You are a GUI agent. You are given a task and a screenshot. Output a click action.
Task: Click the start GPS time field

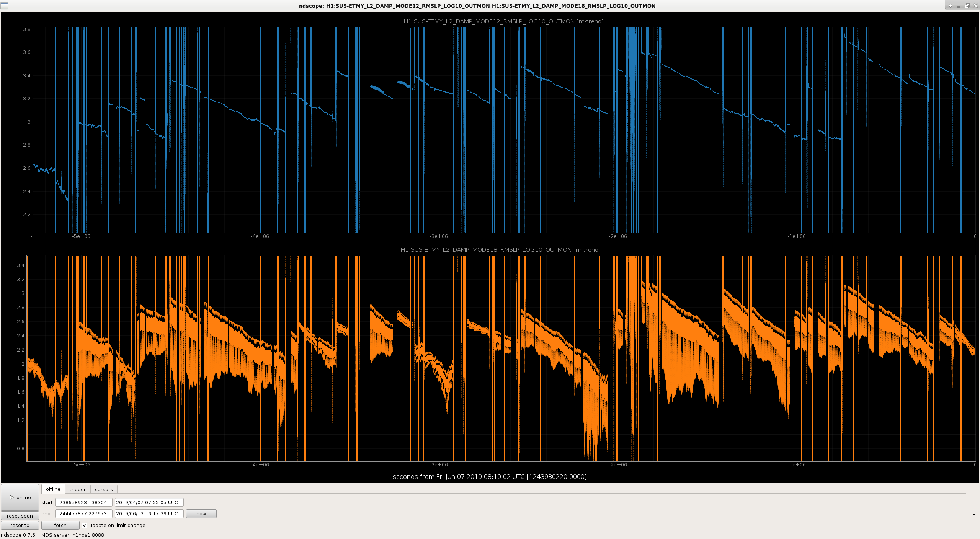[x=83, y=502]
